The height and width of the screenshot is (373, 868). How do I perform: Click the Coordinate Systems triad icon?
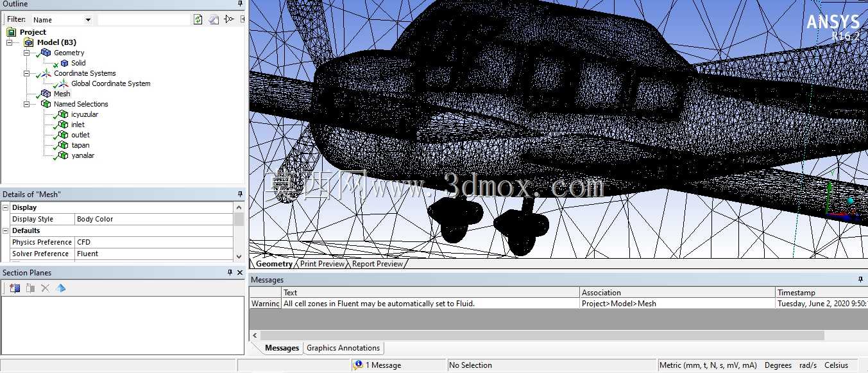46,73
